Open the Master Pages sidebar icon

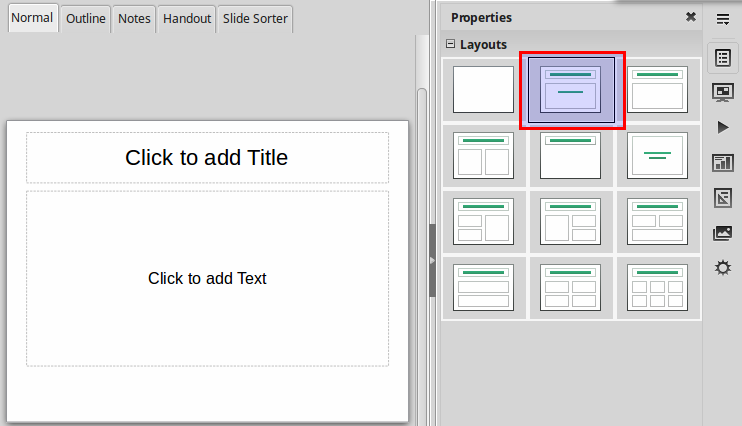click(722, 162)
